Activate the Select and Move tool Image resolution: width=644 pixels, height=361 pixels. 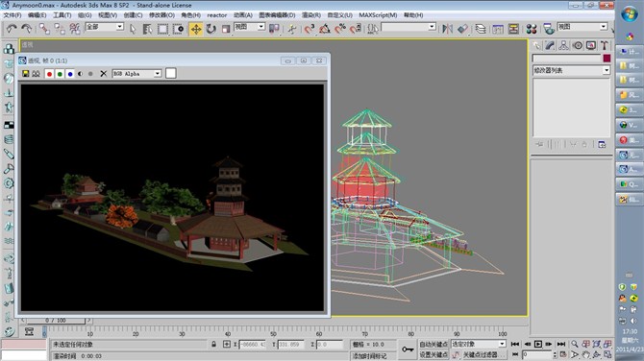(196, 29)
